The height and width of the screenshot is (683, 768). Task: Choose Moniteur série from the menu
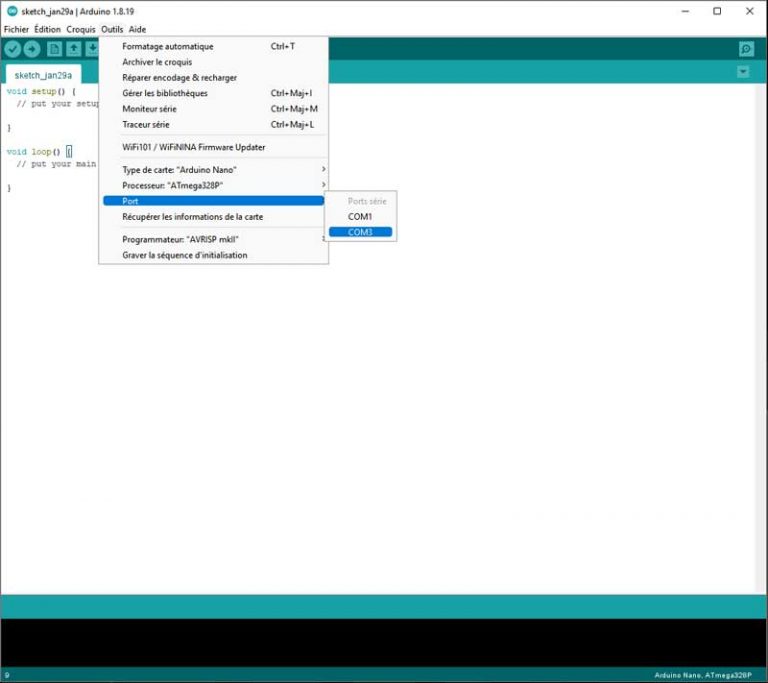click(x=150, y=109)
